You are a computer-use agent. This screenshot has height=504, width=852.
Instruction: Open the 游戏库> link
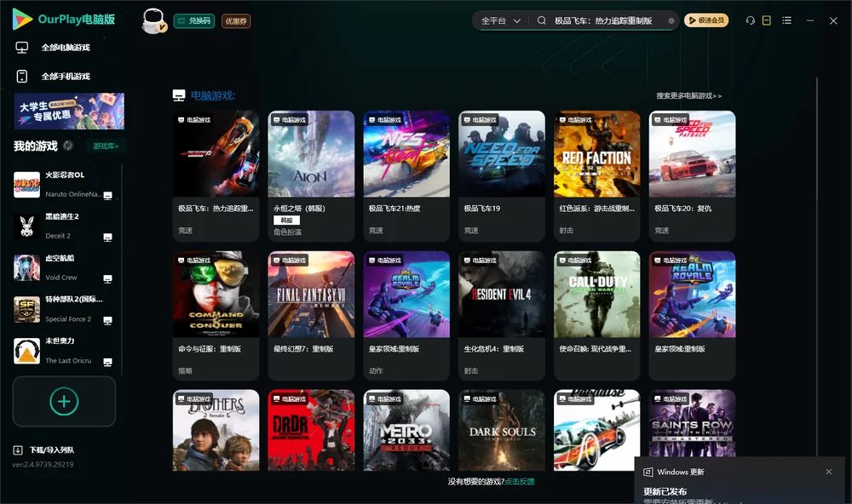point(106,146)
